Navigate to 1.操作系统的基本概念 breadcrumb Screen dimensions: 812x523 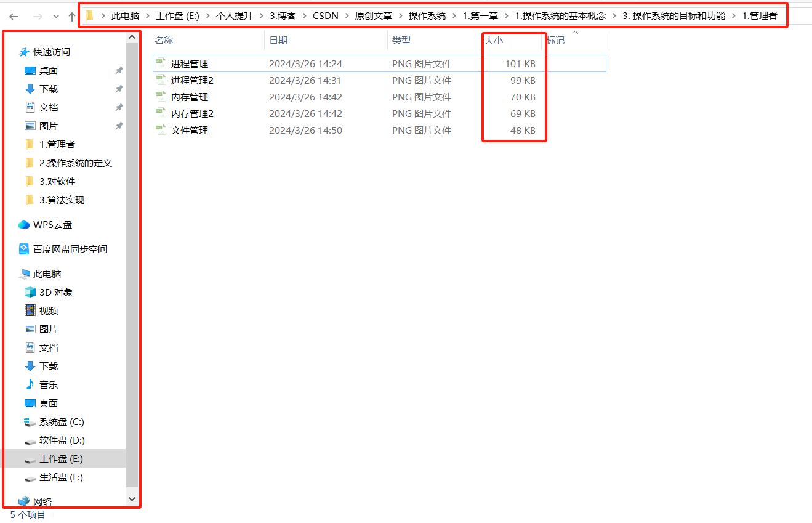click(560, 16)
